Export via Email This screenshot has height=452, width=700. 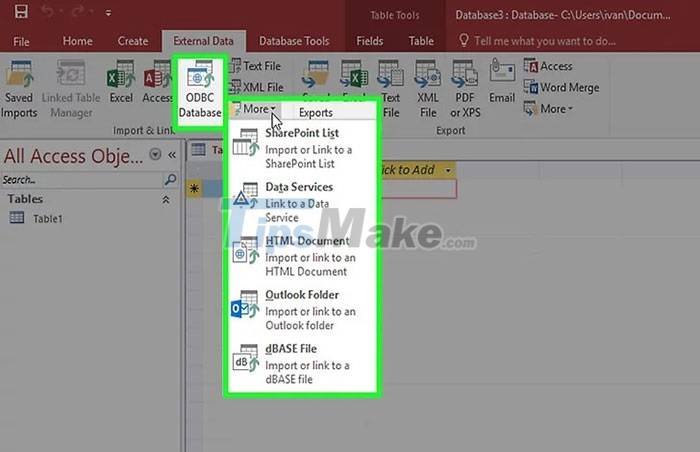click(502, 82)
